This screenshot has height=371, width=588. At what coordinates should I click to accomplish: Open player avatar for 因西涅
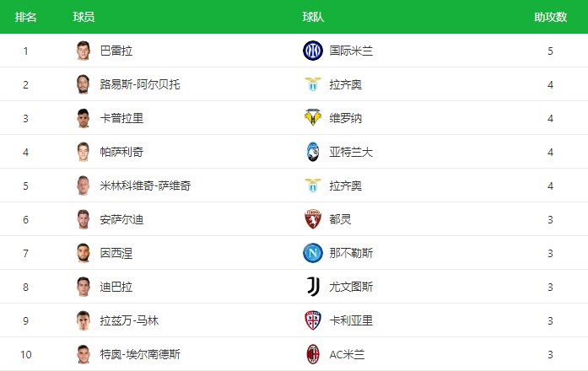click(84, 253)
